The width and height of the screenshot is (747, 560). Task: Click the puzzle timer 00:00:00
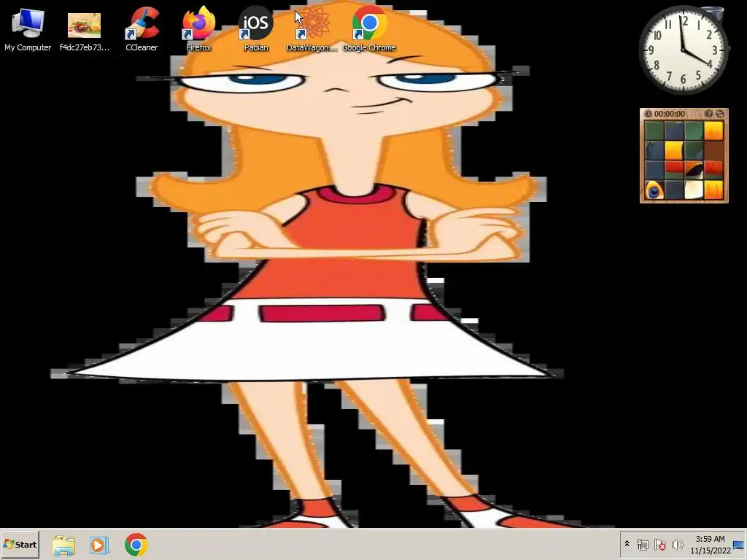(670, 114)
